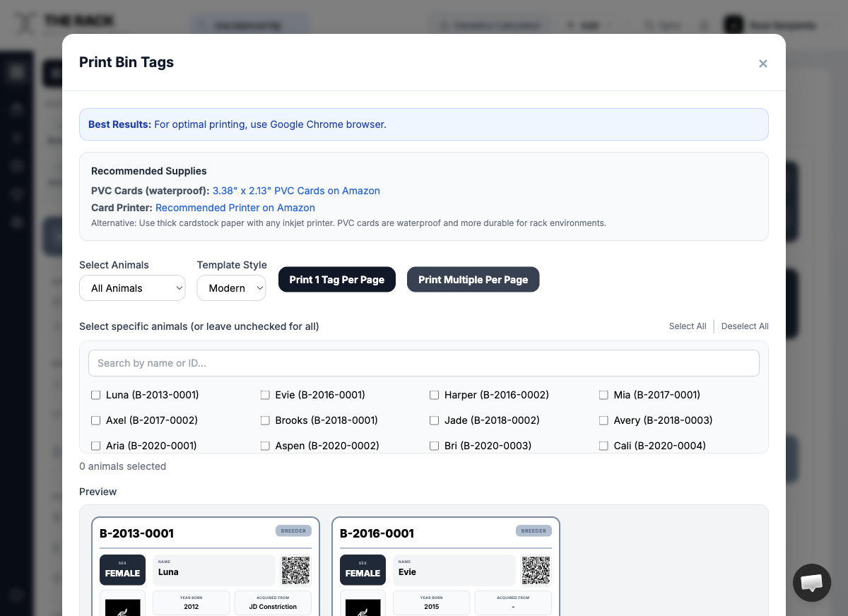Open the PVC Cards on Amazon link
848x616 pixels.
(x=296, y=191)
